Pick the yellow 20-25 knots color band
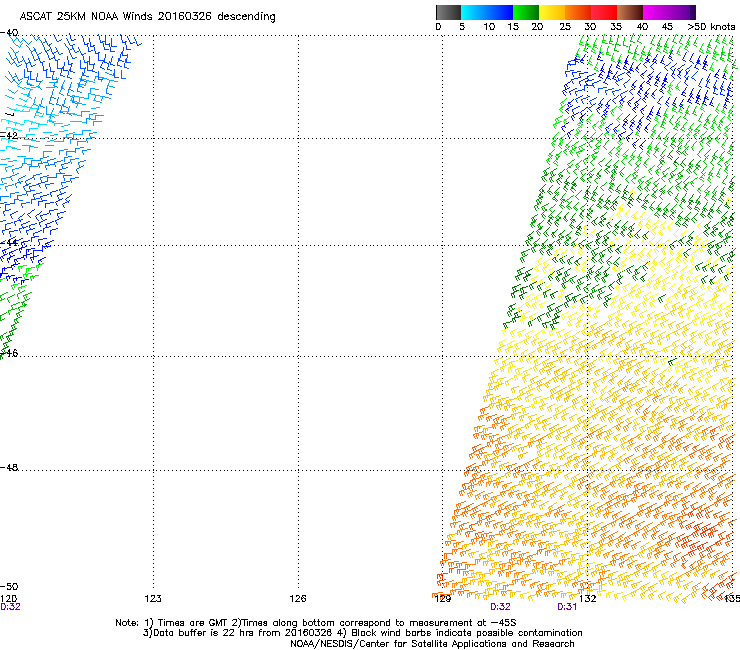 pos(552,12)
